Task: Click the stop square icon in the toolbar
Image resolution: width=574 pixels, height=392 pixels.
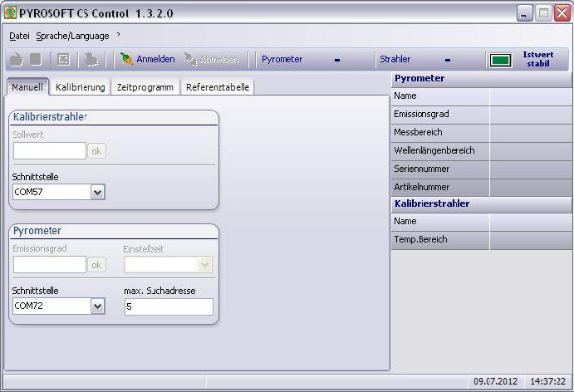Action: 36,60
